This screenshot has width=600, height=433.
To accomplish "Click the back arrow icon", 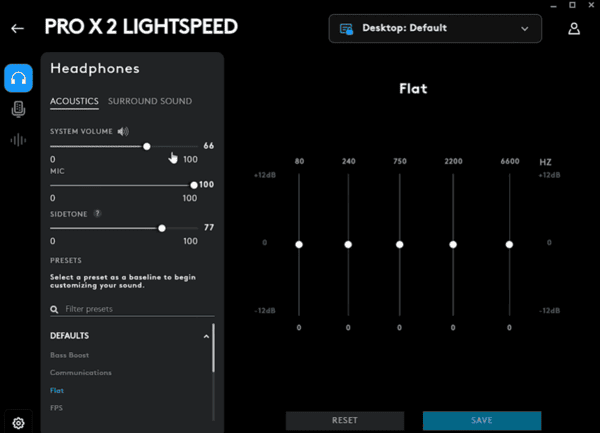I will pos(17,28).
